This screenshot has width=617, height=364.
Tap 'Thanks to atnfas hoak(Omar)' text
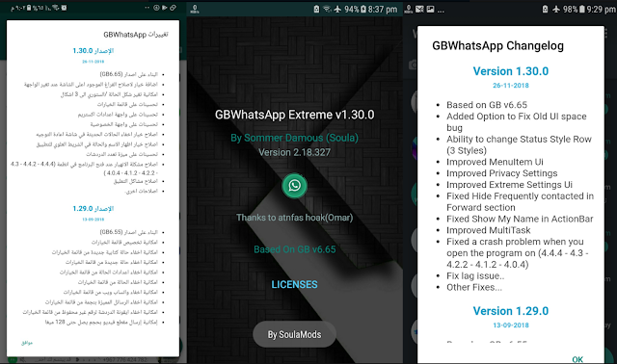click(x=294, y=218)
